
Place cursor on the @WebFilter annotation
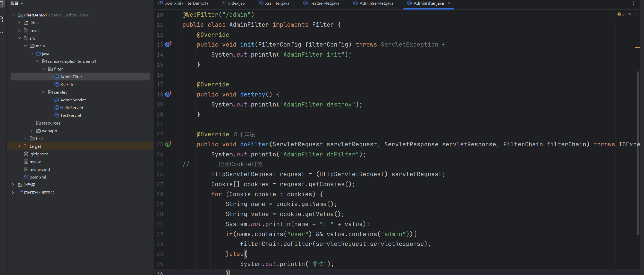pos(200,15)
